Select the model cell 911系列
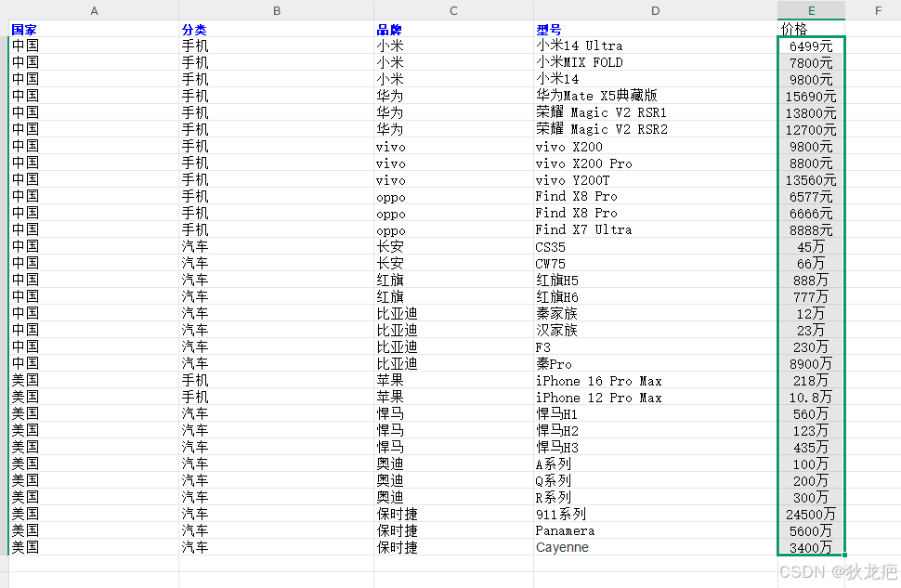 655,514
